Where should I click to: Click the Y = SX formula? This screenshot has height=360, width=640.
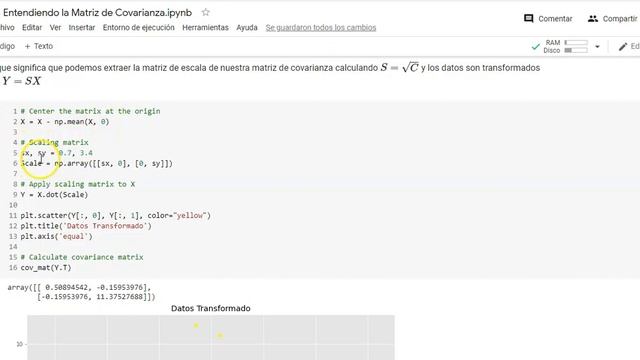[x=22, y=81]
